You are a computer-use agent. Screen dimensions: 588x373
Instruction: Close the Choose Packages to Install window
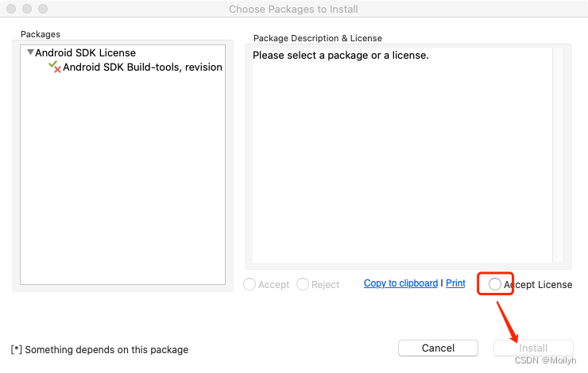(x=11, y=9)
